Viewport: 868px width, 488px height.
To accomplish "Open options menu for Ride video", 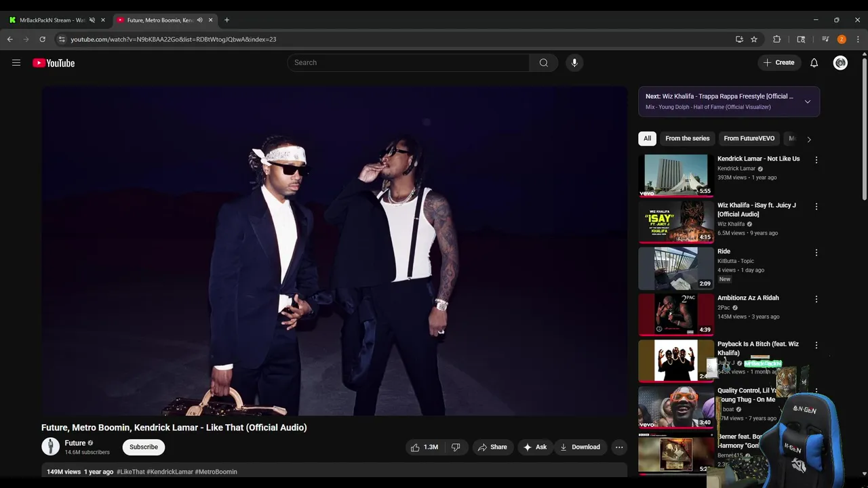I will pos(816,252).
